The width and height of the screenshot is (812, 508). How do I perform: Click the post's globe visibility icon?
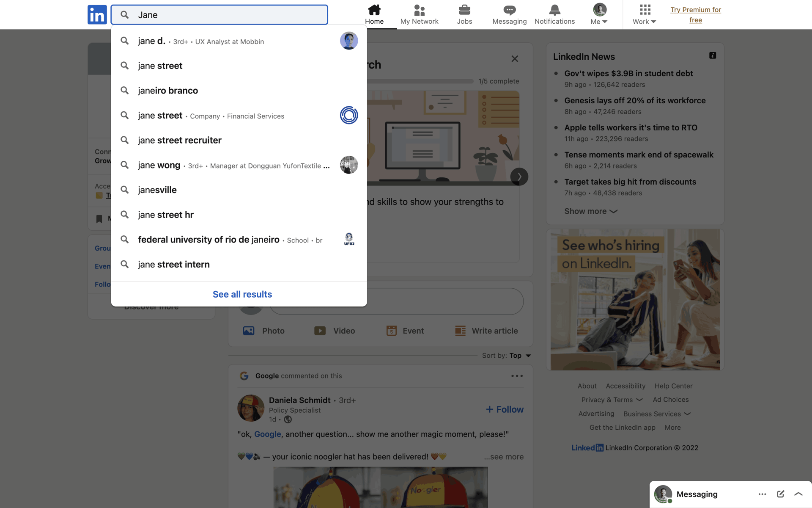[x=288, y=420]
